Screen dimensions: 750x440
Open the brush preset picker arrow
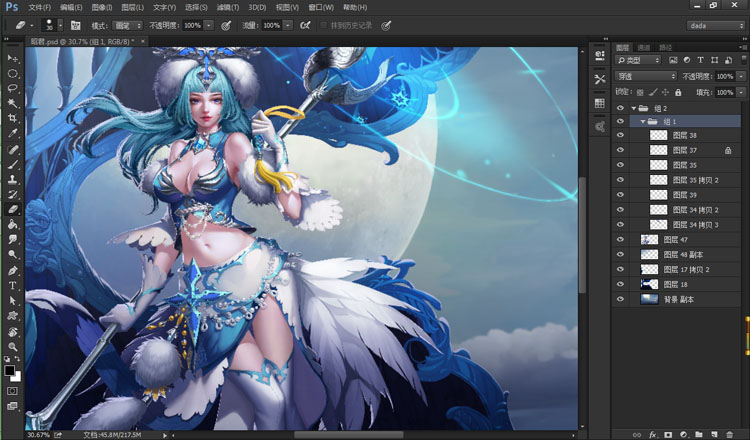pyautogui.click(x=60, y=25)
